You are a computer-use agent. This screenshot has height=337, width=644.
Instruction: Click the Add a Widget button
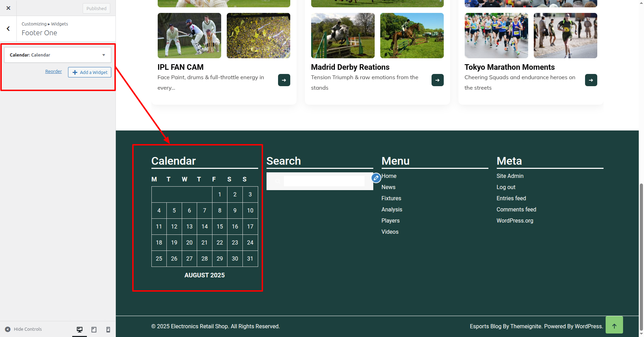[x=90, y=72]
